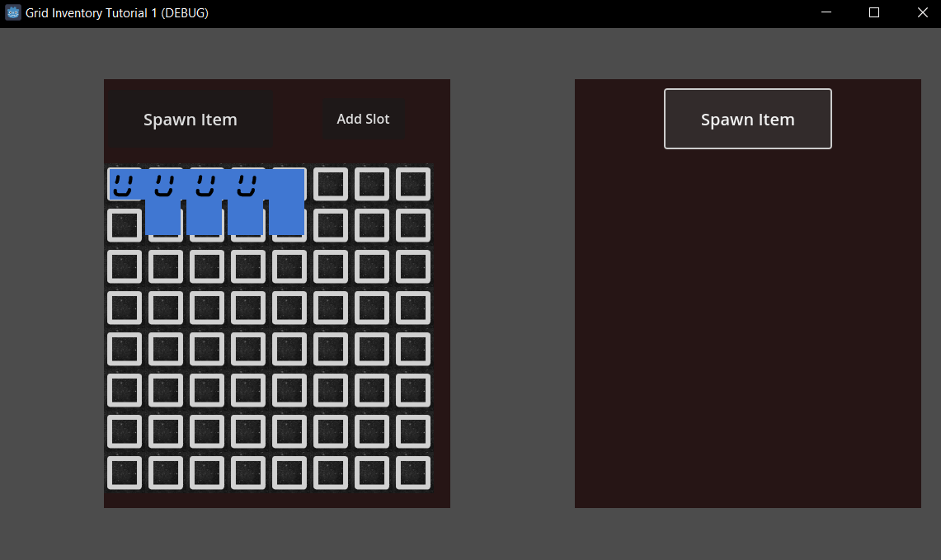Minimize the Grid Inventory Tutorial window
The image size is (941, 560).
pos(826,12)
